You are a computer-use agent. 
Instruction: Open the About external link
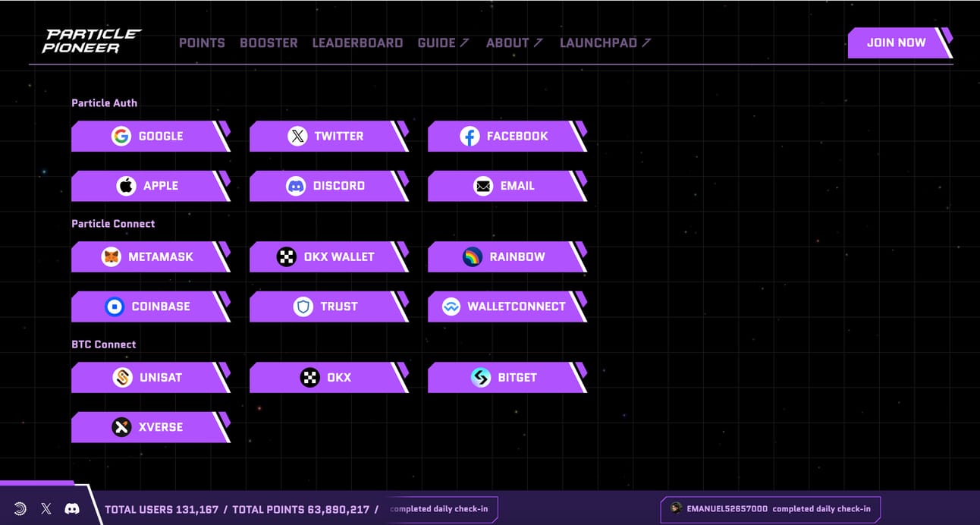coord(514,43)
